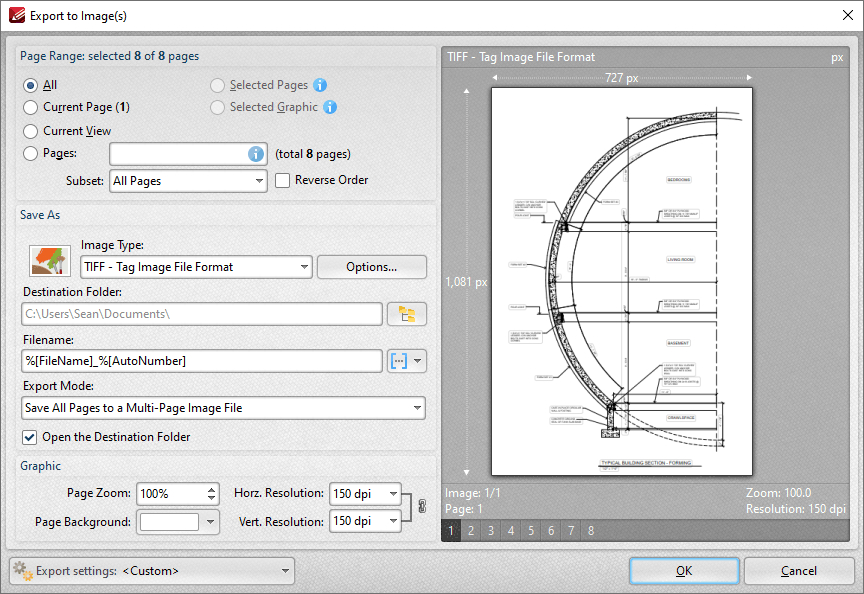Uncheck Open the Destination Folder
Viewport: 864px width, 594px height.
click(29, 436)
